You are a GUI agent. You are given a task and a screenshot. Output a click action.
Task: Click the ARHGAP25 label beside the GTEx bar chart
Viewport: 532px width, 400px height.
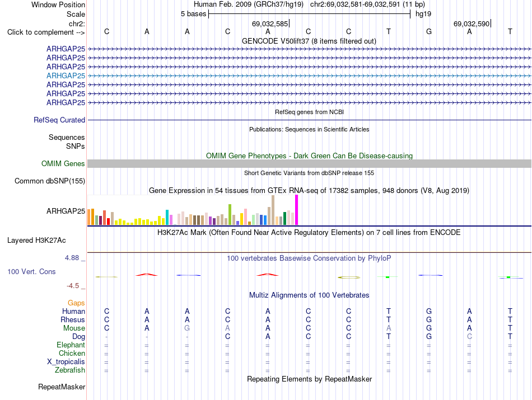click(x=66, y=211)
